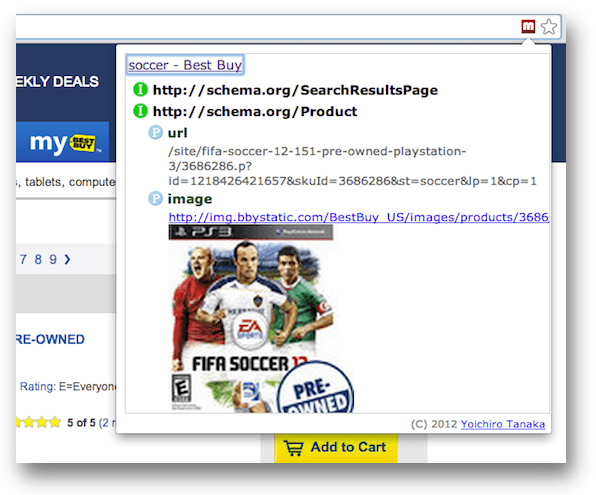Select the 'image' property label

[190, 199]
